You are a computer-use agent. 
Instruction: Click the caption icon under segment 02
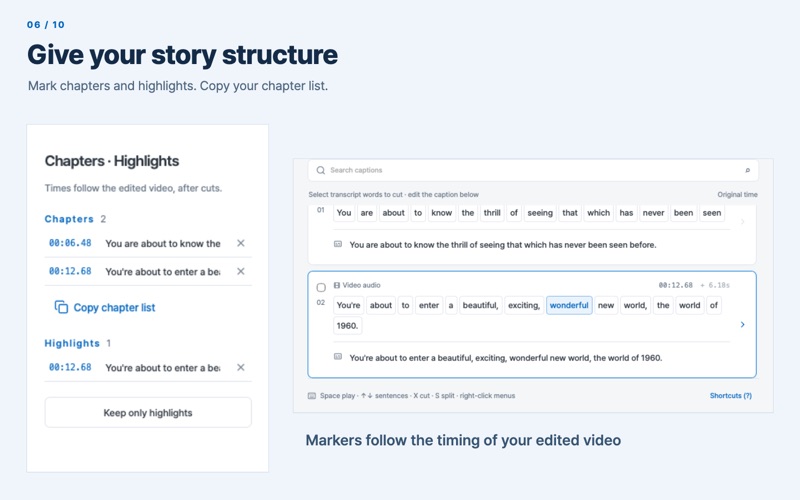338,357
